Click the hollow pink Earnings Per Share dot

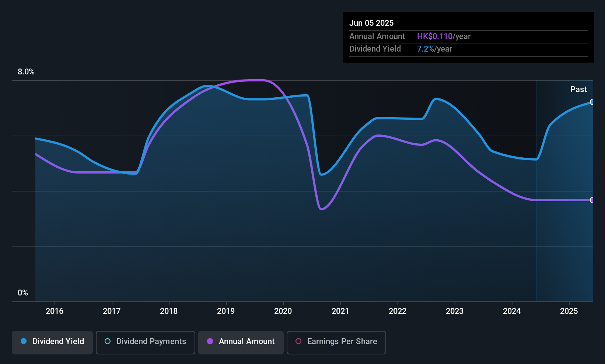[x=298, y=341]
